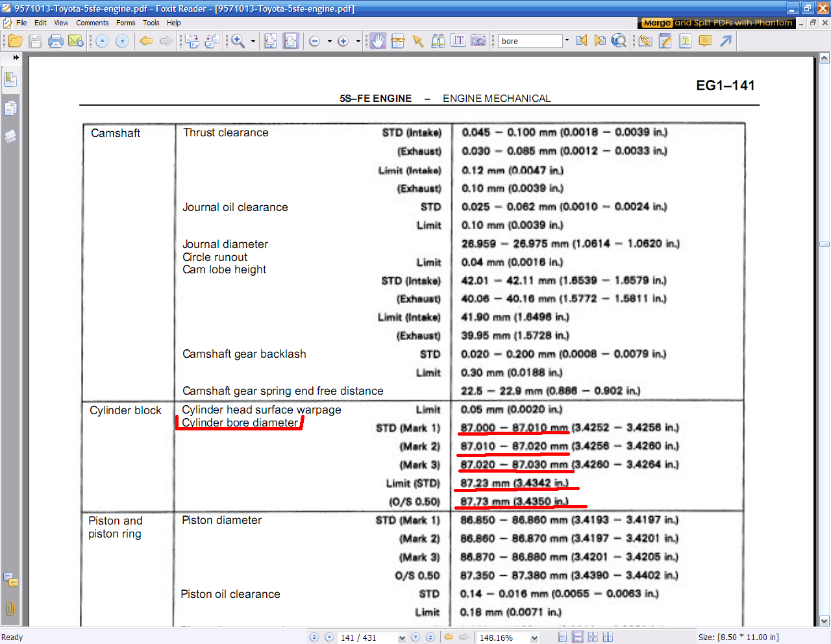This screenshot has height=644, width=831.
Task: Switch to continuous facing layout
Action: [608, 638]
